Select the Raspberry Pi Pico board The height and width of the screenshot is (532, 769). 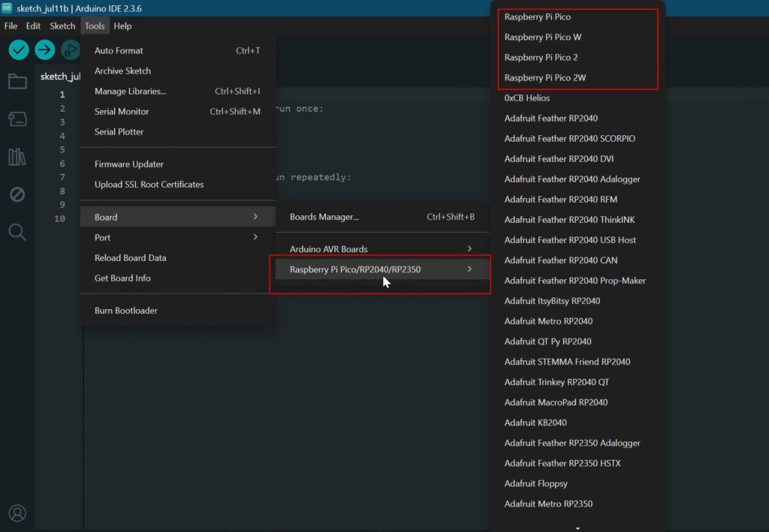(578, 17)
